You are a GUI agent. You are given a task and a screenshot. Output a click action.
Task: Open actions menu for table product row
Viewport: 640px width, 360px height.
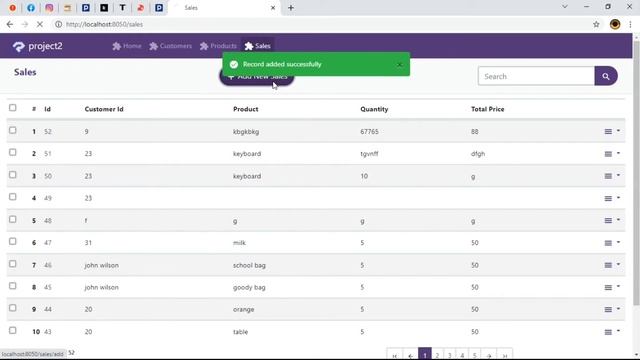coord(612,332)
